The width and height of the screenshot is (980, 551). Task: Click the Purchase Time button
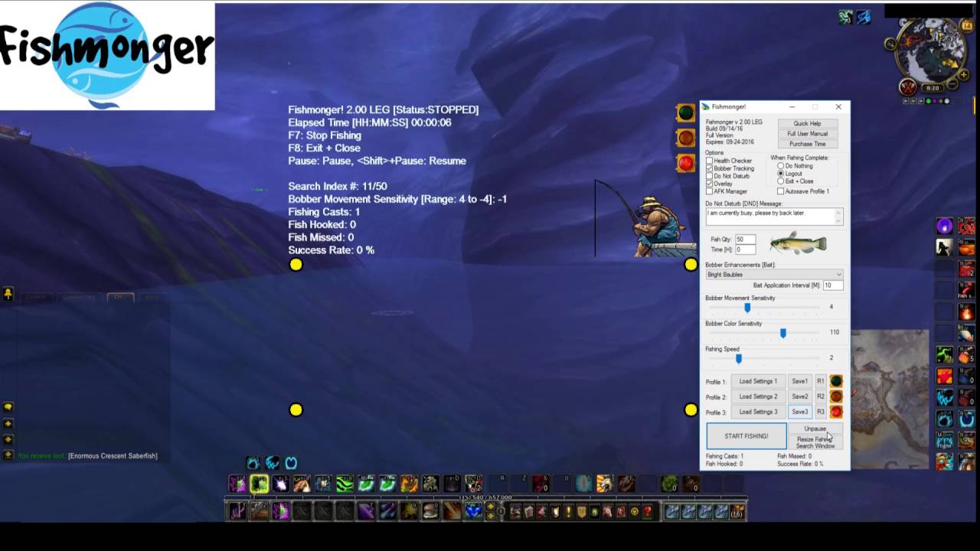coord(808,144)
